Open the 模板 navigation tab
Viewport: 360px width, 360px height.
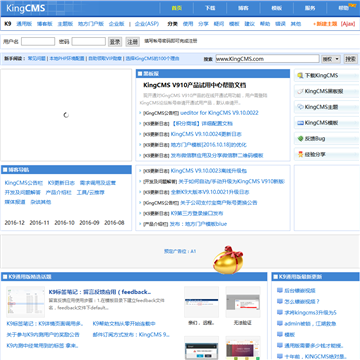pos(276,8)
